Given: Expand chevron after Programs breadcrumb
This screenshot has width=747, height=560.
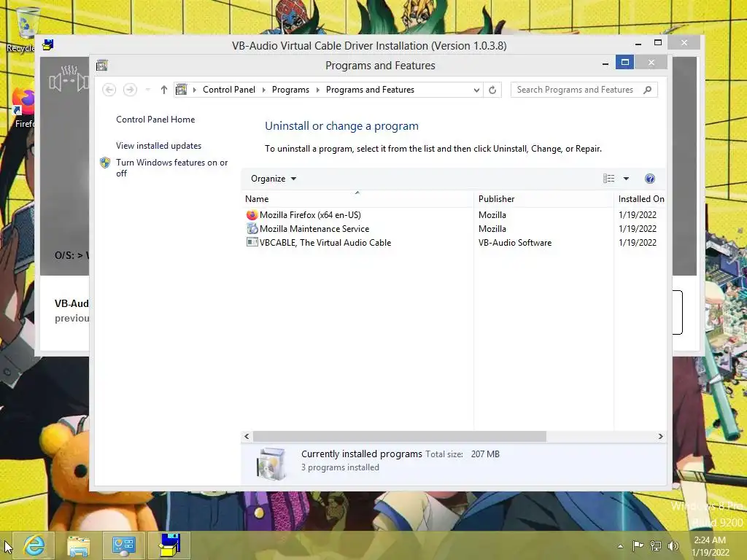Looking at the screenshot, I should [318, 90].
